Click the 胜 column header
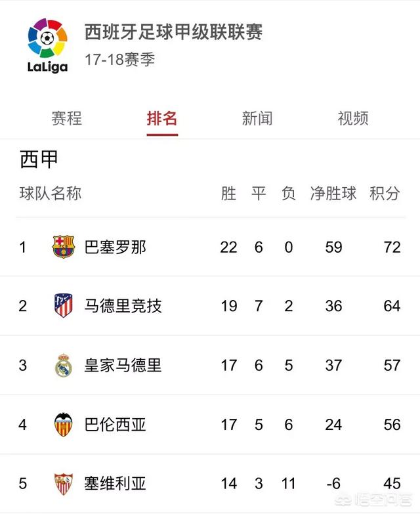Screen dimensions: 420x514 [228, 193]
